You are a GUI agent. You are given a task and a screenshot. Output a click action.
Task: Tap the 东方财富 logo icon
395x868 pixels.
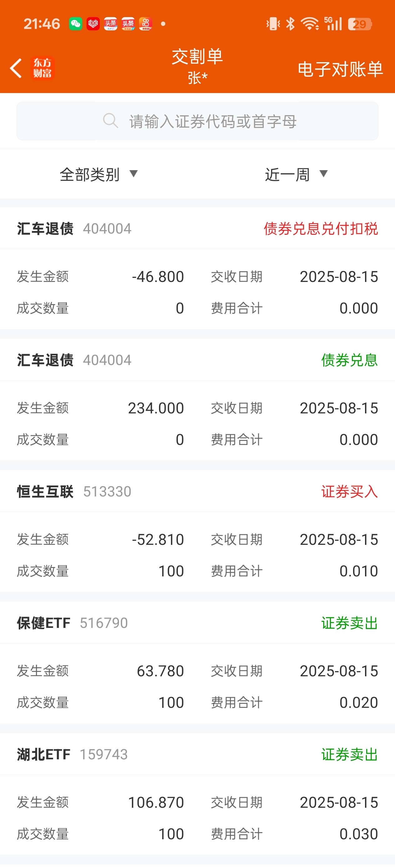[x=42, y=68]
